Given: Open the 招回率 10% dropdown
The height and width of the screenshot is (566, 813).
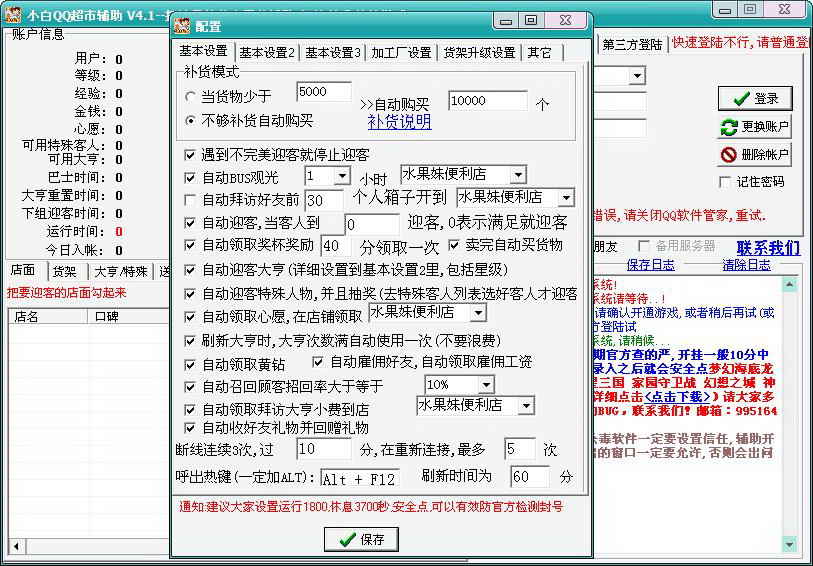Looking at the screenshot, I should pos(486,385).
